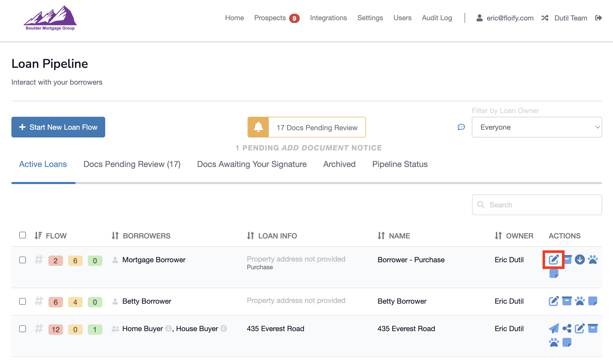Screen dimensions: 613x364
Task: Open the Filter by Loan Owner dropdown
Action: tap(537, 127)
